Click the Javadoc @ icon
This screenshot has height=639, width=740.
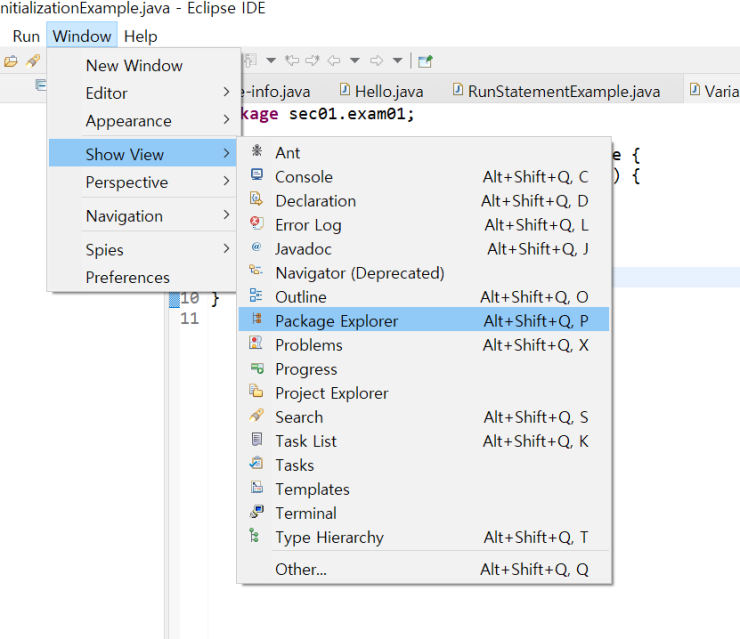256,247
